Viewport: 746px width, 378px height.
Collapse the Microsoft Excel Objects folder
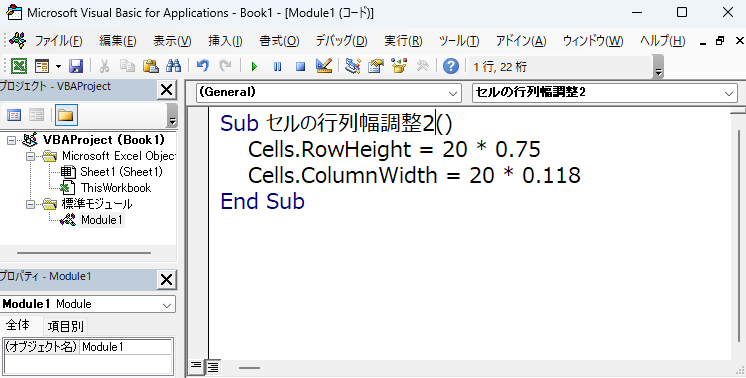(x=30, y=156)
